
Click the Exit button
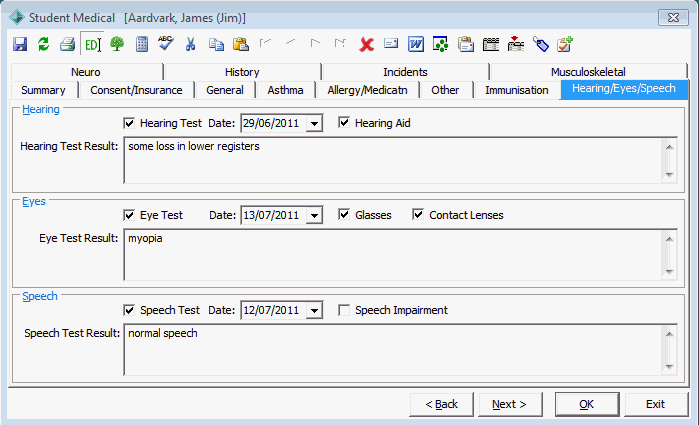(655, 404)
